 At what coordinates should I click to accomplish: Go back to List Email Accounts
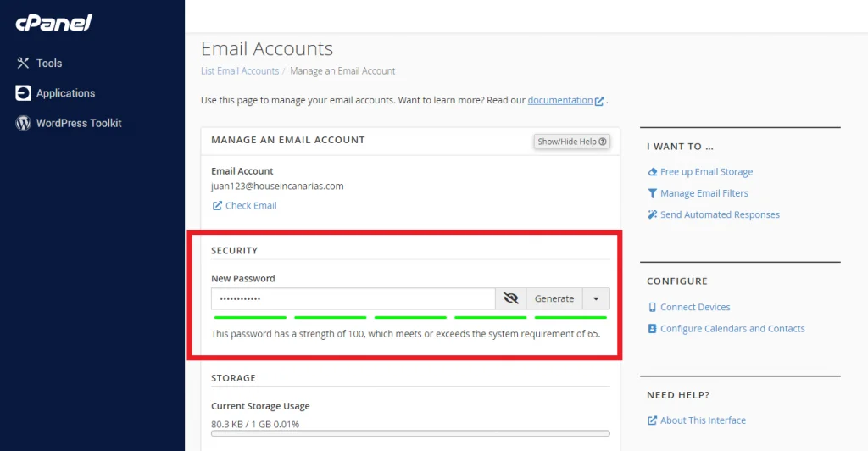click(x=240, y=71)
